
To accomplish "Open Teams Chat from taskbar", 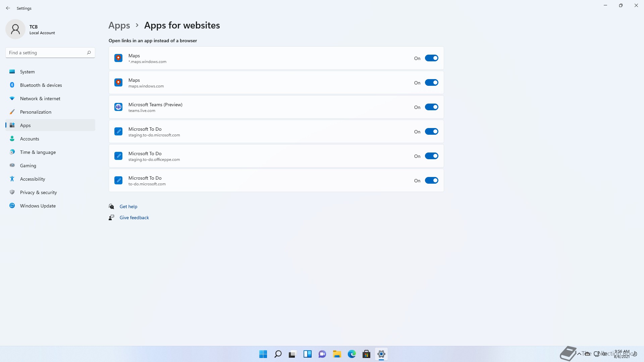I will [x=322, y=354].
